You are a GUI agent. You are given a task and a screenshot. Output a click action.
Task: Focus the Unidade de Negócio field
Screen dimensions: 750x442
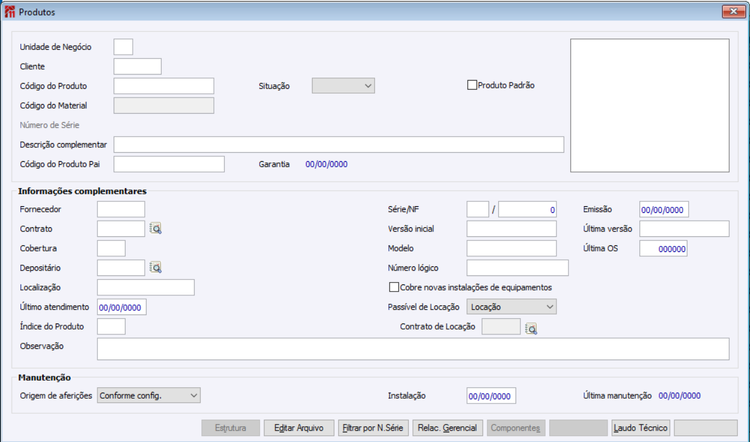123,47
